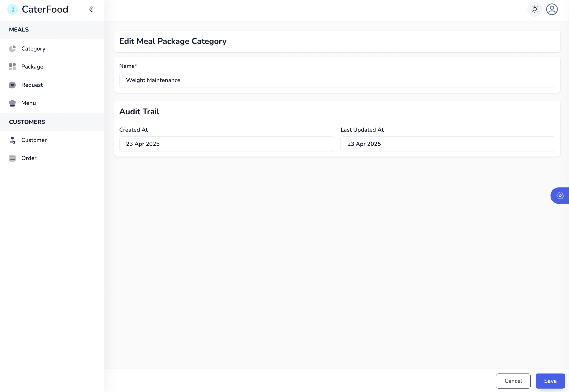Click the Created At date field
The image size is (569, 392).
click(x=226, y=144)
